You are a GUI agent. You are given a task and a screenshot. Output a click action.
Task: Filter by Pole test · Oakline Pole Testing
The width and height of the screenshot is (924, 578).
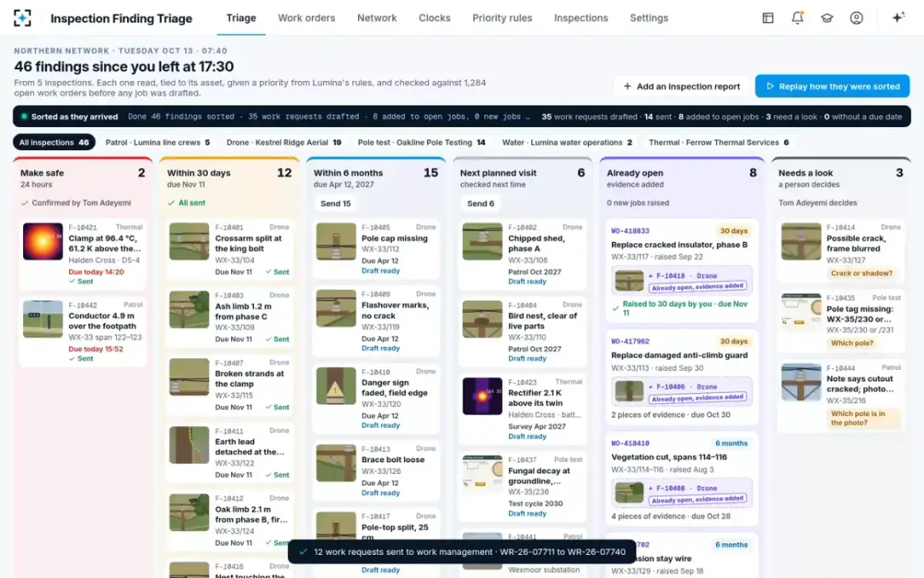click(x=421, y=143)
